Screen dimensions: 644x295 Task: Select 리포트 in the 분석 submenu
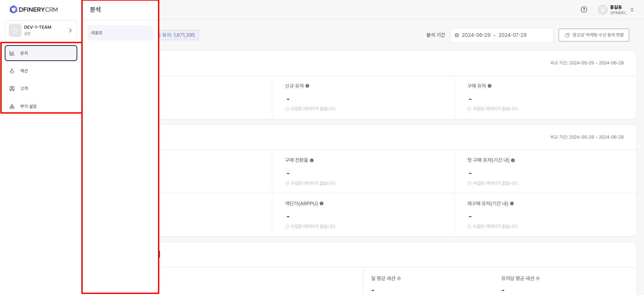120,33
